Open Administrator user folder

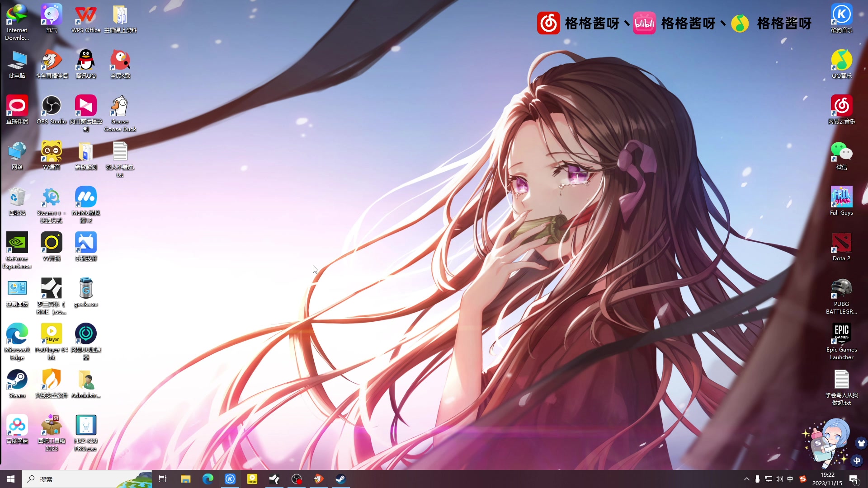tap(86, 383)
